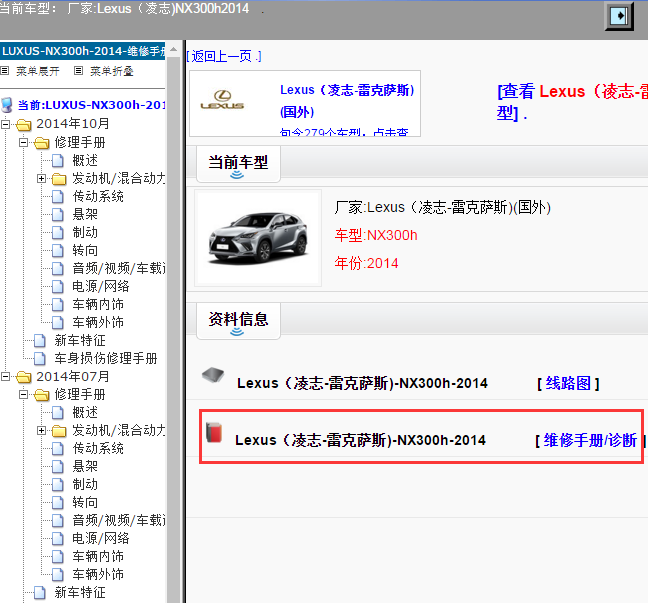Expand 发动机/混合动力 node under 2014年10月

41,179
